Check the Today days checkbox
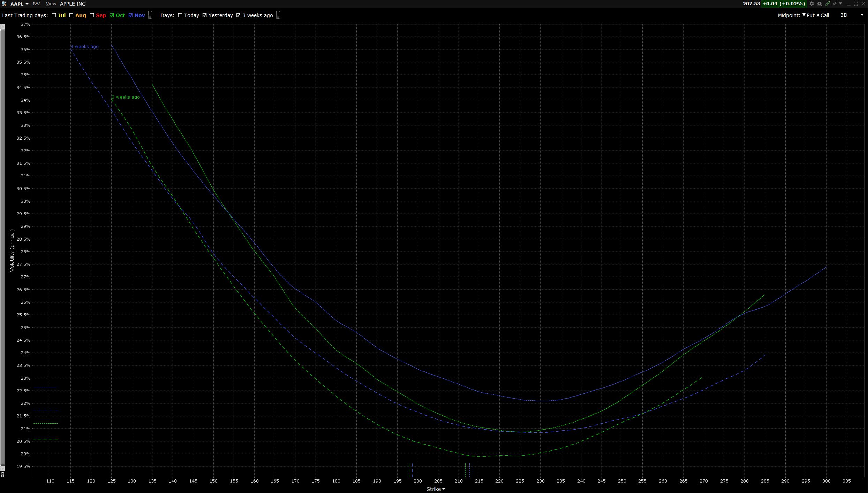The height and width of the screenshot is (493, 868). point(180,15)
